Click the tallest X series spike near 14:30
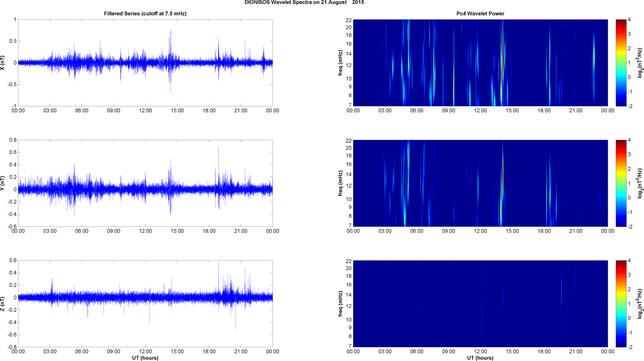 [171, 61]
